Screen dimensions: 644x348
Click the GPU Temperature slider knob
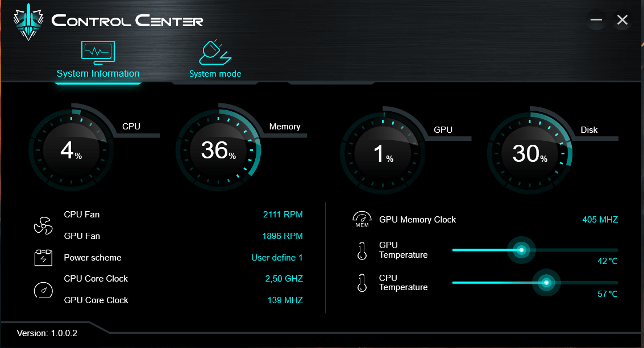pos(521,250)
